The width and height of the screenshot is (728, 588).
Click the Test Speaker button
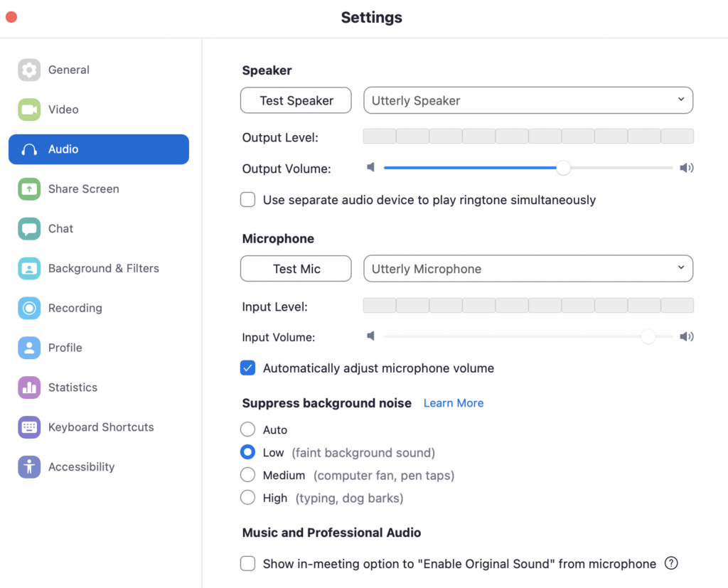pyautogui.click(x=296, y=100)
